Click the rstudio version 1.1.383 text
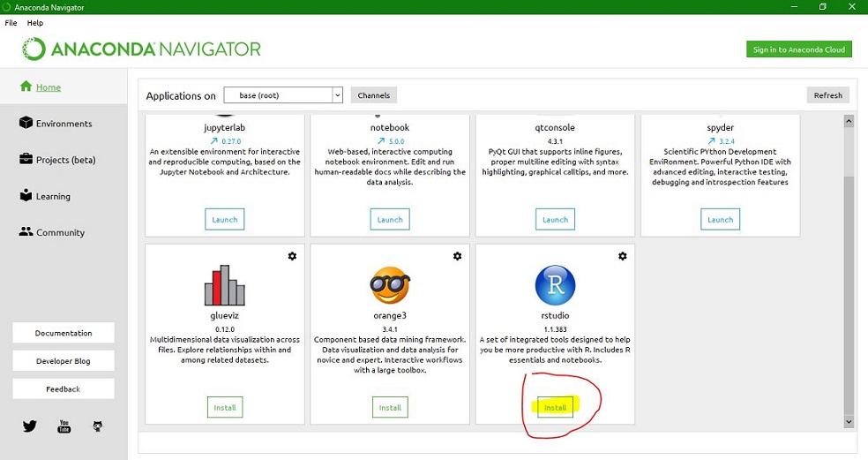The height and width of the screenshot is (460, 868). (x=555, y=329)
